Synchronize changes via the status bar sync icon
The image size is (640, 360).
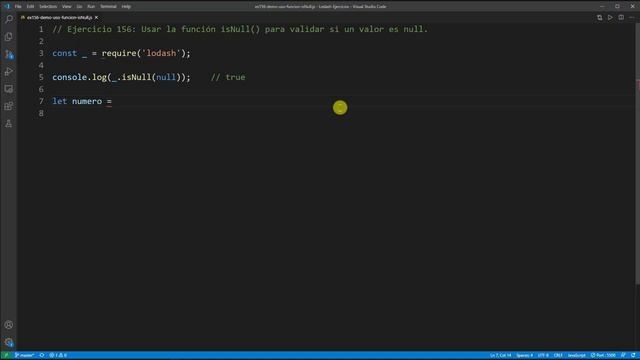point(42,356)
